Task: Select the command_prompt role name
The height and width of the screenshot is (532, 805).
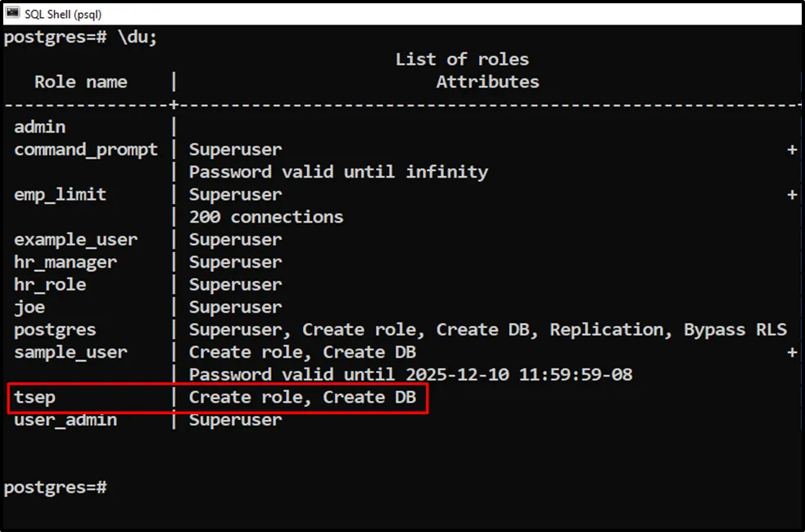Action: pos(86,150)
